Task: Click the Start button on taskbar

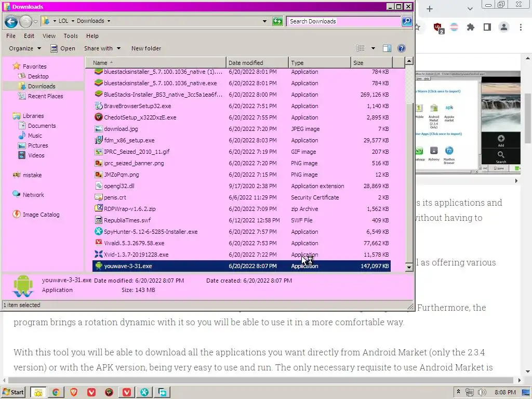Action: (13, 392)
